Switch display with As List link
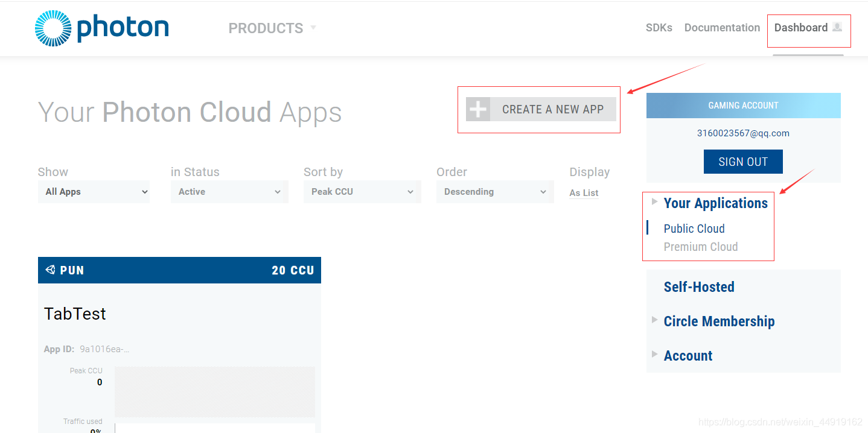868x433 pixels. click(584, 193)
